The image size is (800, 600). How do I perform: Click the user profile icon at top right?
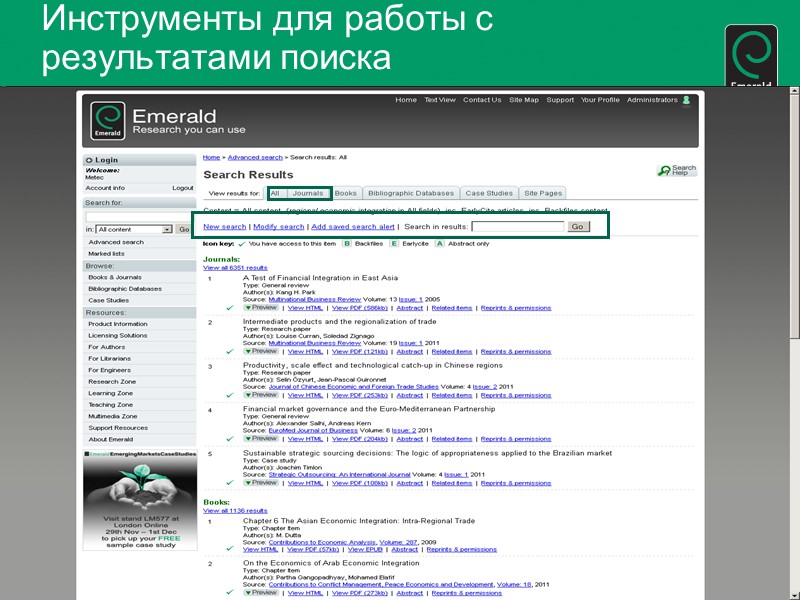coord(684,100)
